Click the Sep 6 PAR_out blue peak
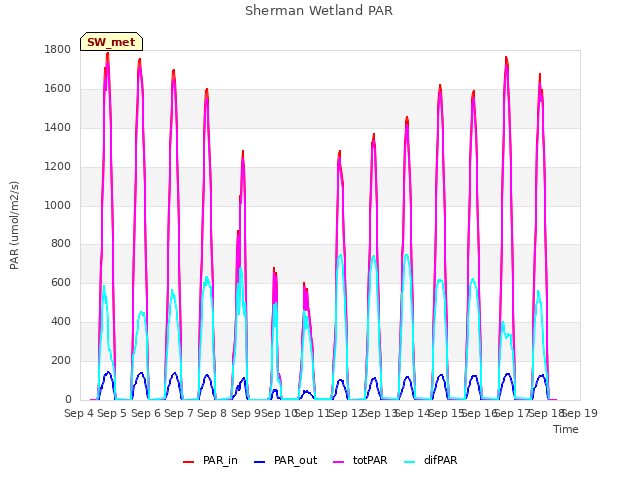The height and width of the screenshot is (480, 640). (141, 373)
